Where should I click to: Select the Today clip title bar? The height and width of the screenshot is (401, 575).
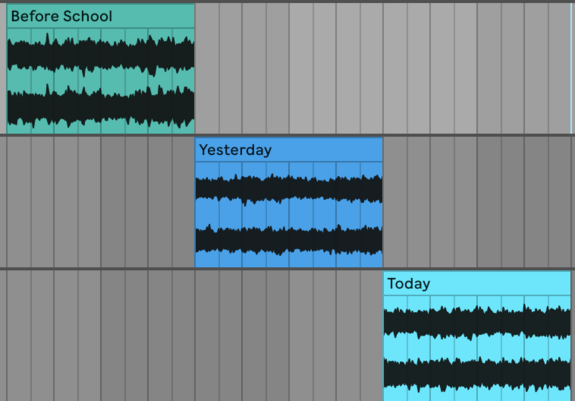[477, 283]
